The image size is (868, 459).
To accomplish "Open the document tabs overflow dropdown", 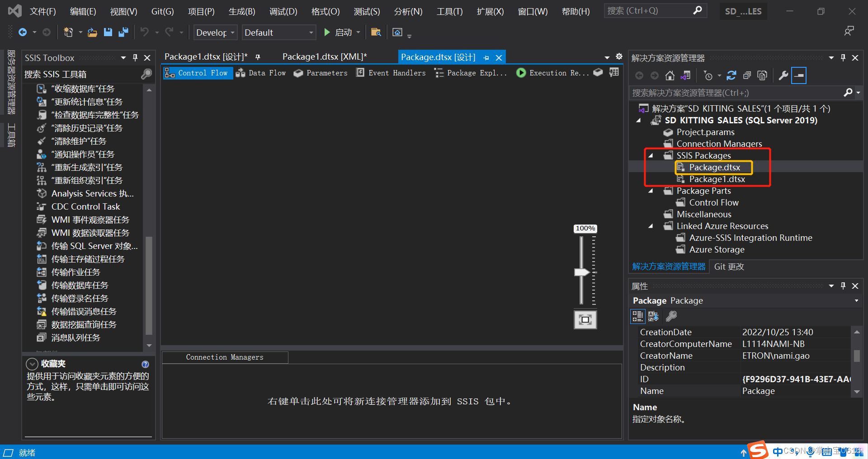I will click(x=607, y=57).
